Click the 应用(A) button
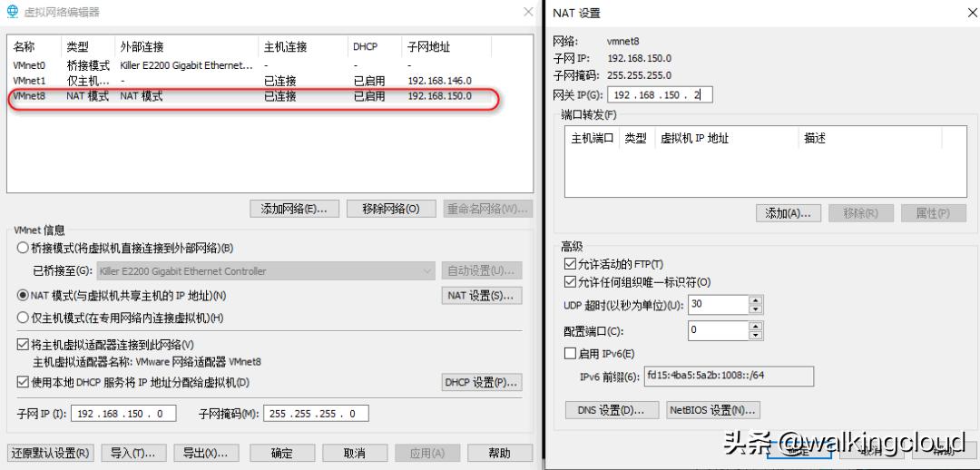The height and width of the screenshot is (470, 980). click(x=427, y=453)
